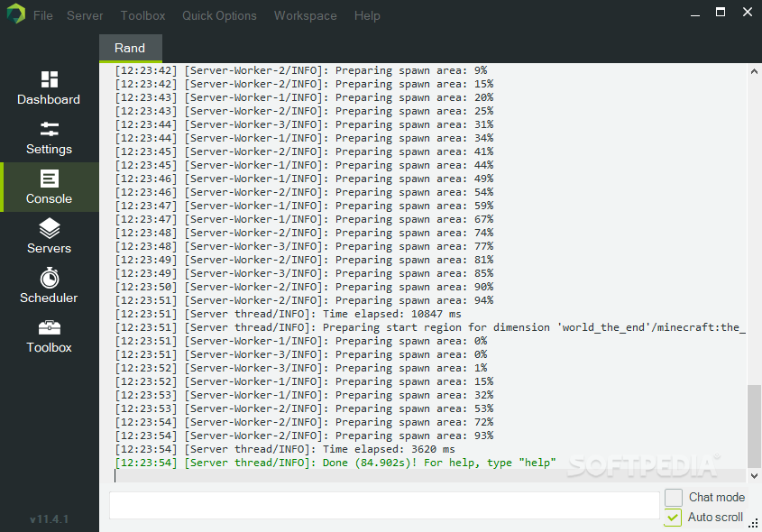762x532 pixels.
Task: Click the spawn area 49% log line
Action: coord(304,179)
